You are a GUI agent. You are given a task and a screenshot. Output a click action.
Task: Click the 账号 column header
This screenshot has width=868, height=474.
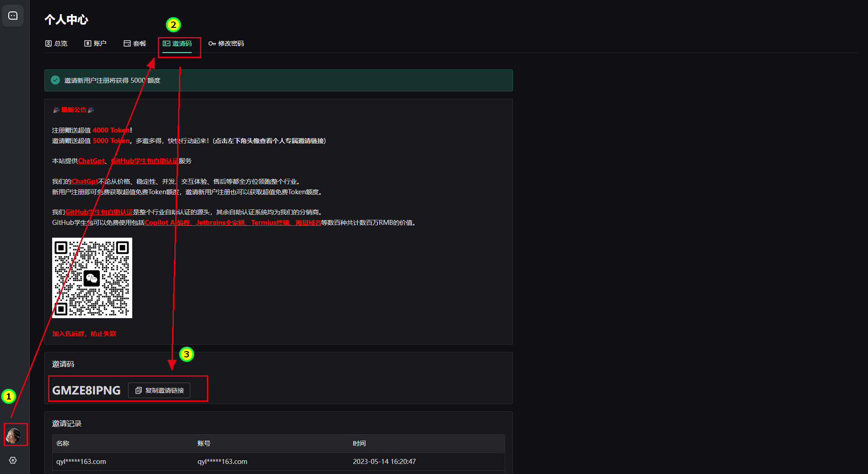click(x=204, y=443)
